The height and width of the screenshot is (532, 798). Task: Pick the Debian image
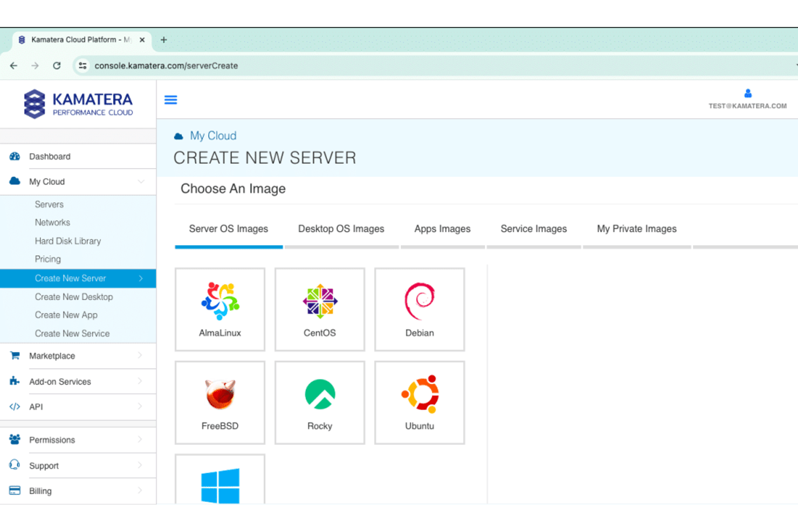point(419,309)
